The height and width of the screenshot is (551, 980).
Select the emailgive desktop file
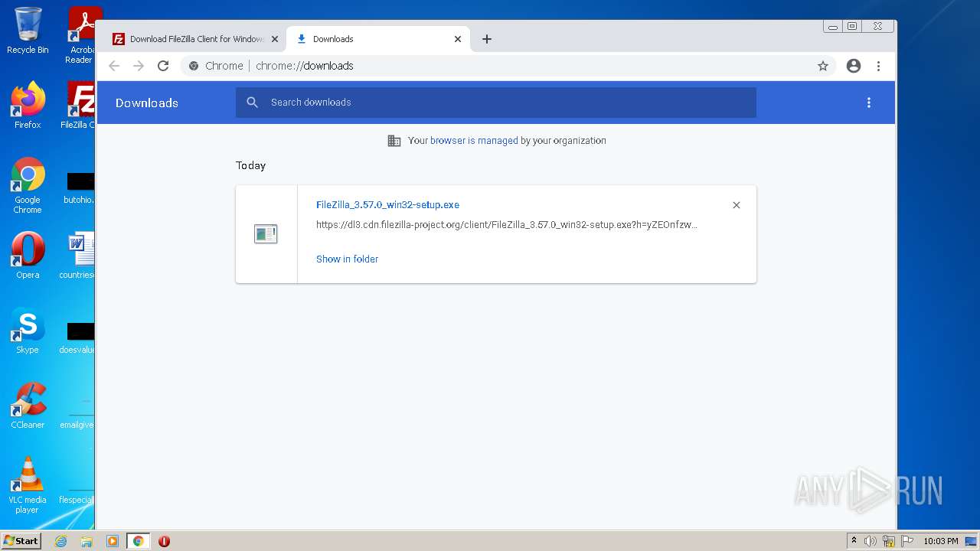coord(77,412)
